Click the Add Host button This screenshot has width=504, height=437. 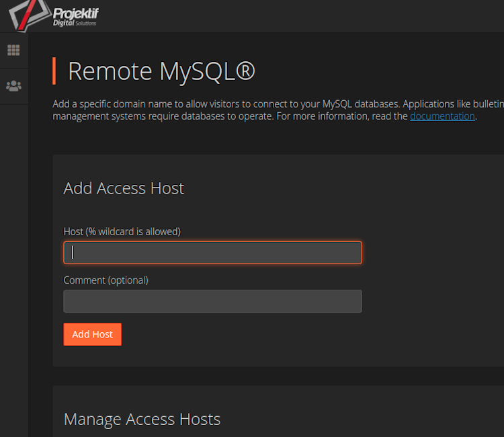pyautogui.click(x=93, y=334)
